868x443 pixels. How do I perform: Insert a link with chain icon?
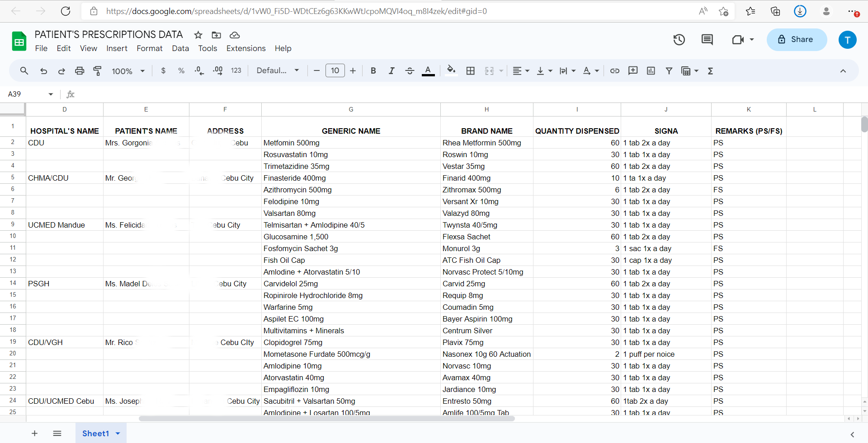[615, 71]
